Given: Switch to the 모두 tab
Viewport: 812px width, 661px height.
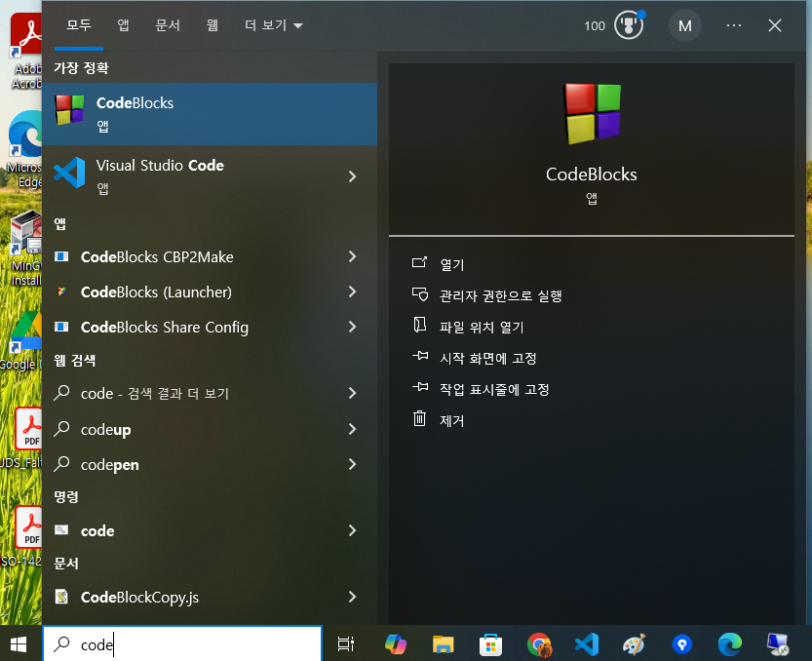Looking at the screenshot, I should pyautogui.click(x=79, y=25).
